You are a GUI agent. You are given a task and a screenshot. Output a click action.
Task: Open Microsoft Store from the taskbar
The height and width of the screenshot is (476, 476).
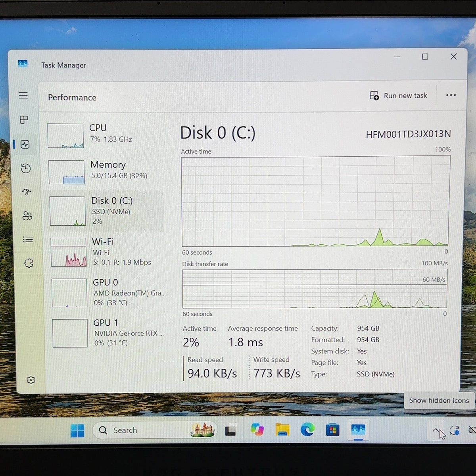pos(332,430)
